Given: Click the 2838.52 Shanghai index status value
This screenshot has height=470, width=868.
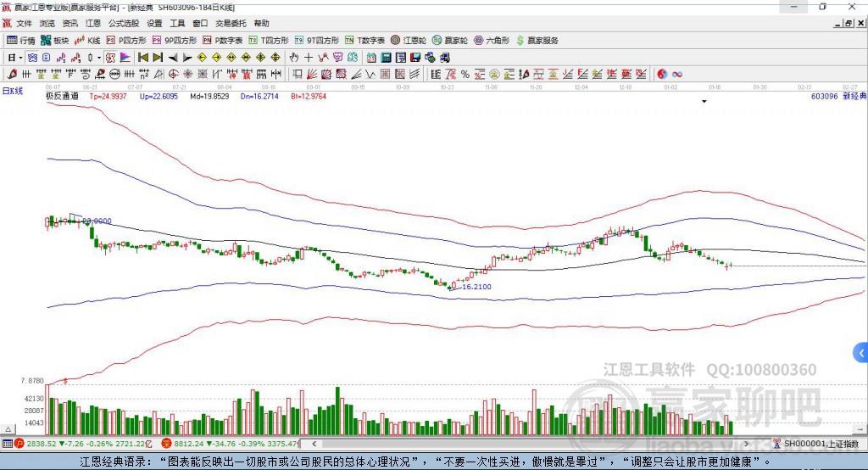Looking at the screenshot, I should coord(42,444).
